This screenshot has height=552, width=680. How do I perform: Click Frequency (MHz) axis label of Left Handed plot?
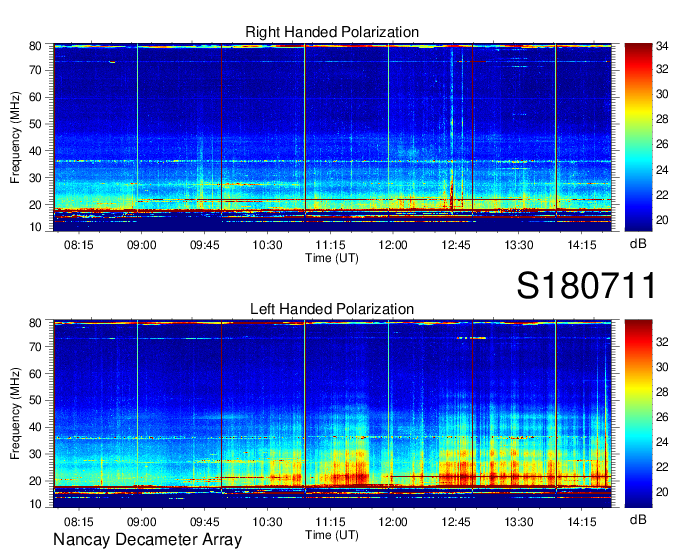click(x=15, y=414)
